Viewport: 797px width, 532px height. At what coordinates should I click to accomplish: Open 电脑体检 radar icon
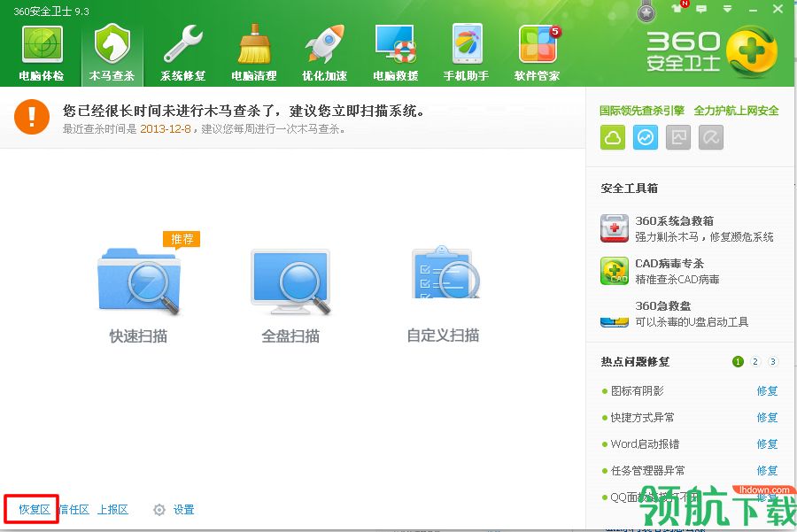[x=42, y=45]
